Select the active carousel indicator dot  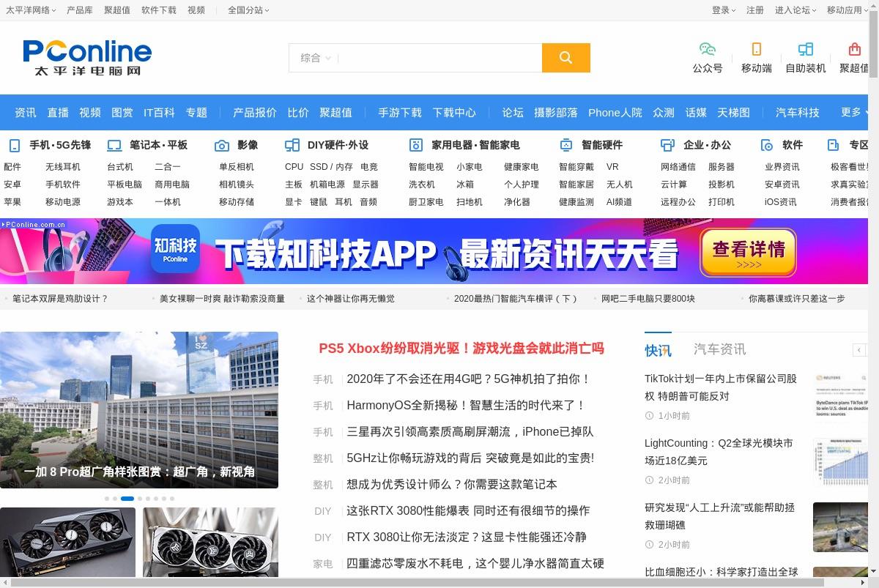point(127,499)
